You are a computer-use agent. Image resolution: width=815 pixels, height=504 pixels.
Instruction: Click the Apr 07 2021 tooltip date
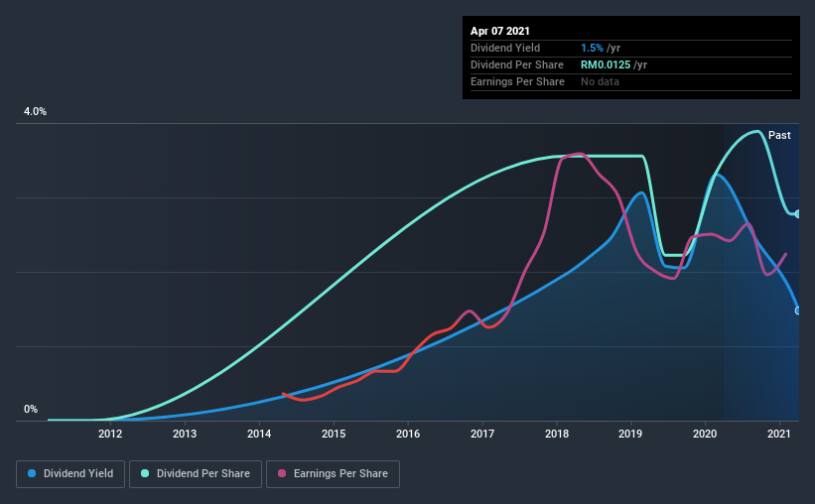coord(500,31)
